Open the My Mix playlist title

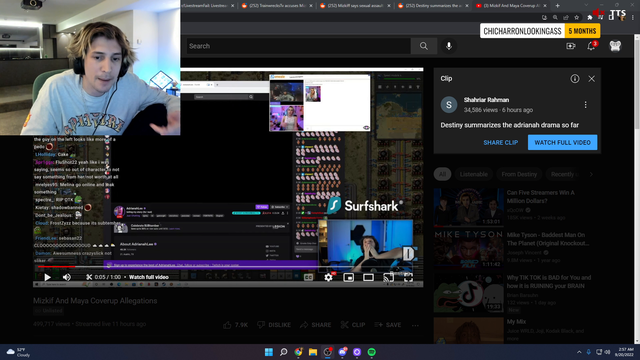(516, 322)
